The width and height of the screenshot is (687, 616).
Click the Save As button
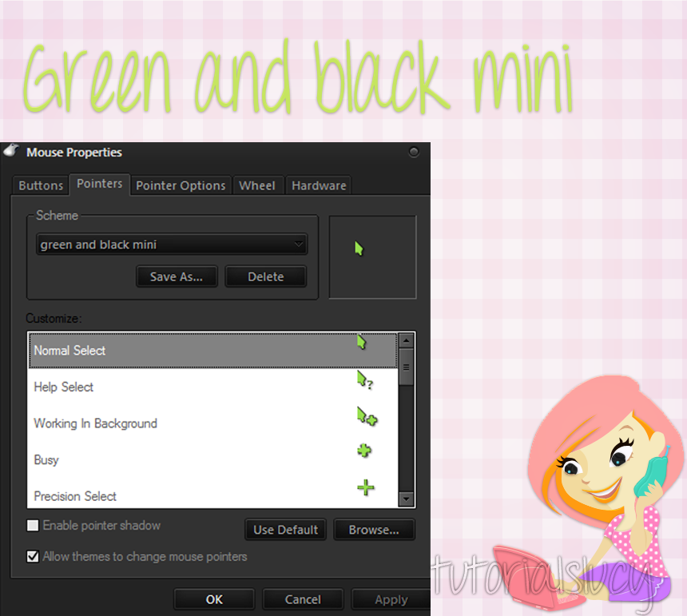point(177,276)
